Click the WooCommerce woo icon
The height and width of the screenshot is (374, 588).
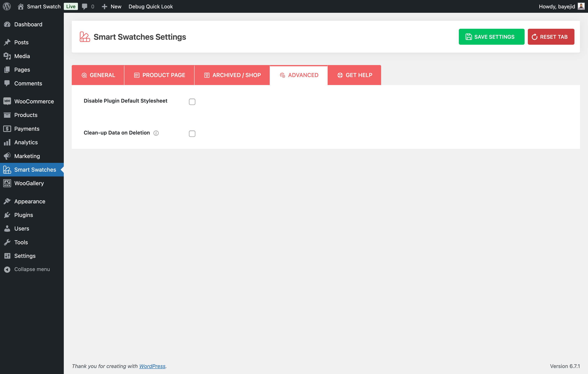(7, 101)
